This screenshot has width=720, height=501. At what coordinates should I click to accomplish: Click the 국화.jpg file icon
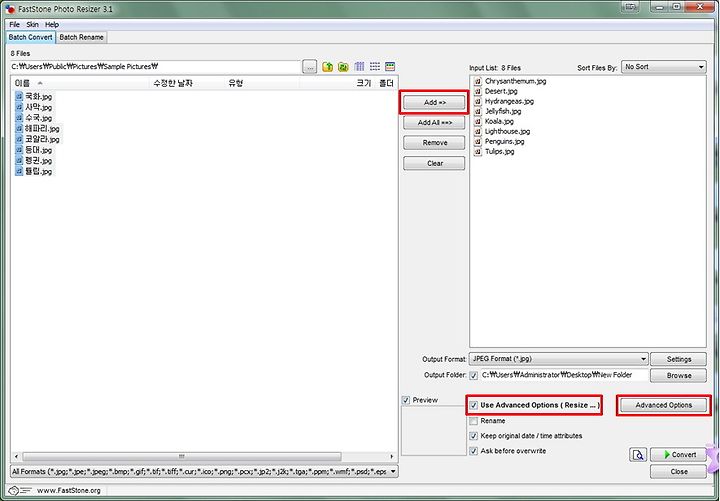pos(19,96)
